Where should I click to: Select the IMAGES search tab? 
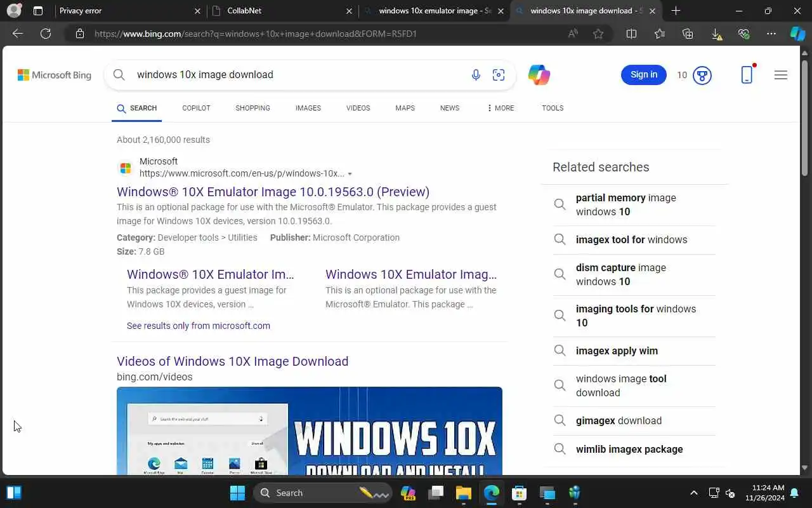click(308, 108)
